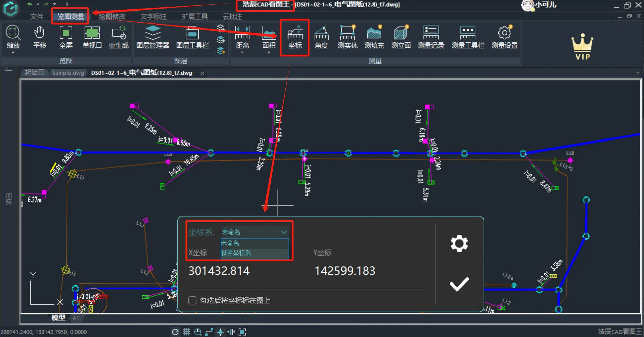The image size is (644, 337).
Task: Switch to the A1 layout tab
Action: (76, 318)
